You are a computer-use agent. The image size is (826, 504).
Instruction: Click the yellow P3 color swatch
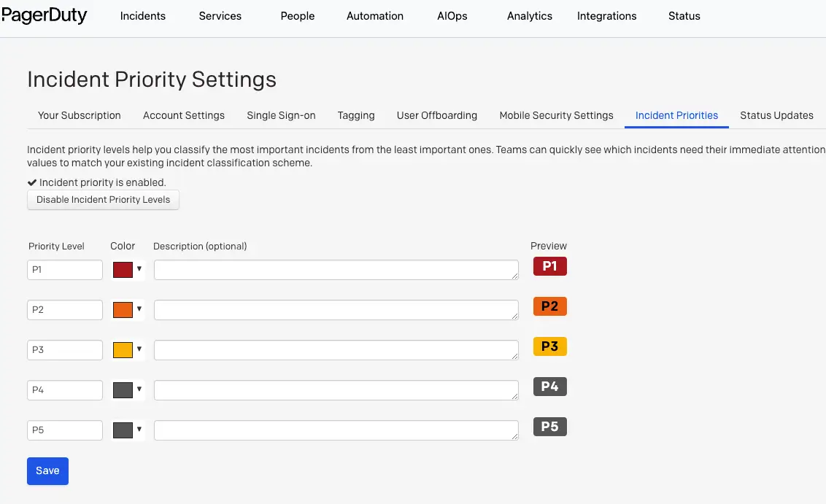pyautogui.click(x=123, y=349)
